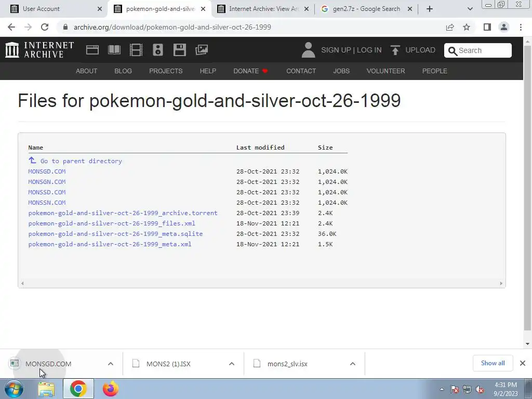The image size is (532, 399).
Task: Show hidden tray icons arrow
Action: pos(442,390)
